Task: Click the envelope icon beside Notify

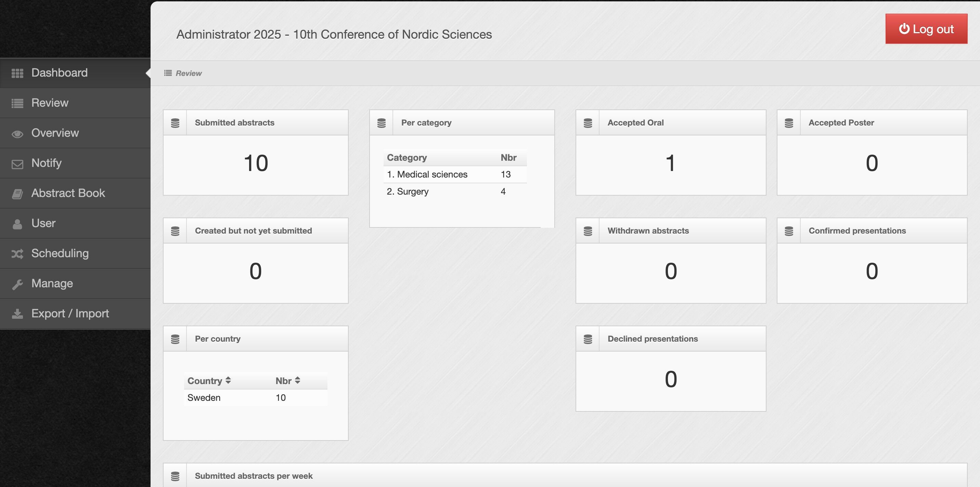Action: (17, 164)
